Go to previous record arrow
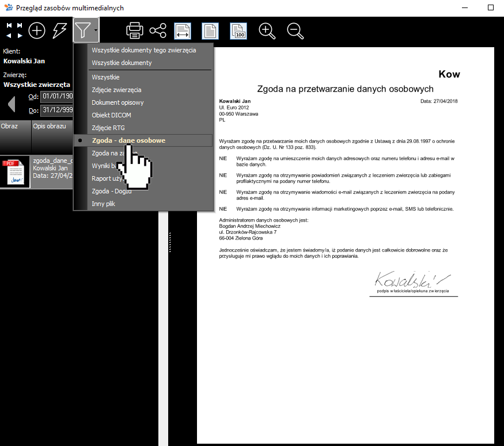This screenshot has height=446, width=504. (9, 36)
